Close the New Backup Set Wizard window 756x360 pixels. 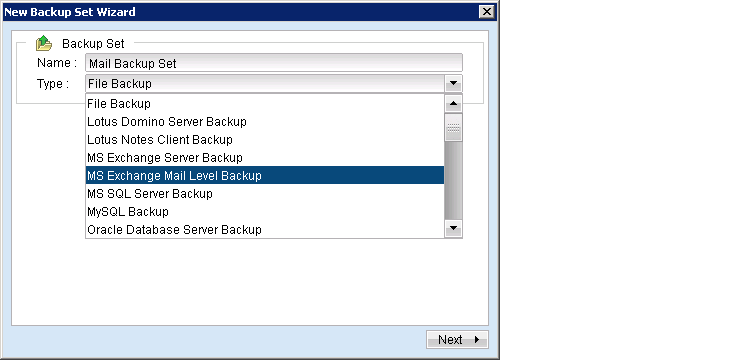487,12
